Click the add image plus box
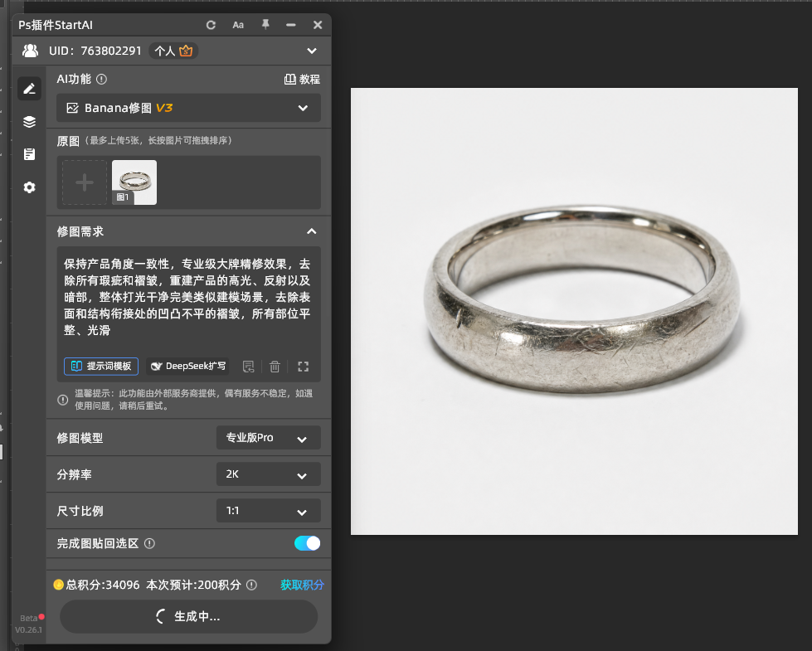Screen dimensions: 812x651 (85, 182)
